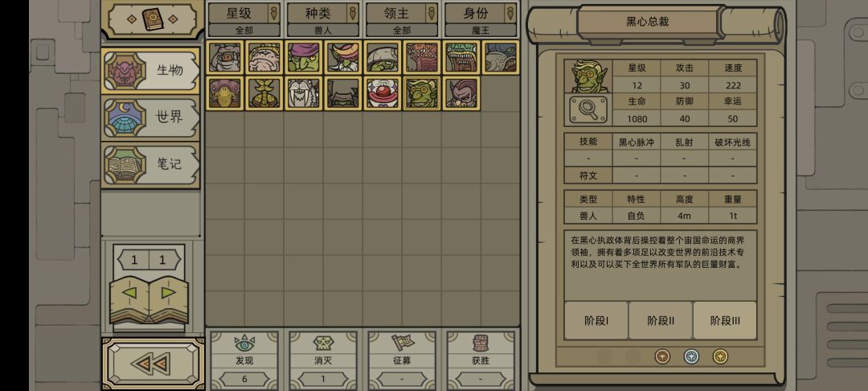The height and width of the screenshot is (391, 868).
Task: Select the blue round medal icon
Action: [691, 356]
